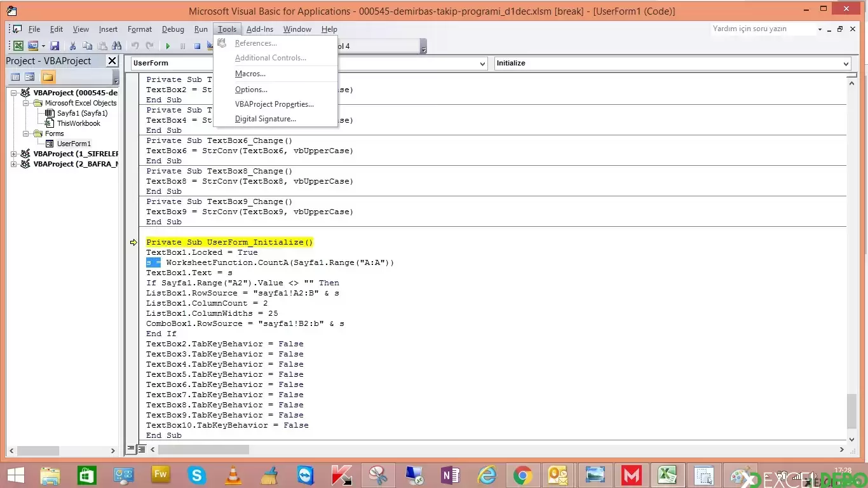This screenshot has width=868, height=488.
Task: Open the help question box dropdown arrow
Action: click(x=820, y=29)
